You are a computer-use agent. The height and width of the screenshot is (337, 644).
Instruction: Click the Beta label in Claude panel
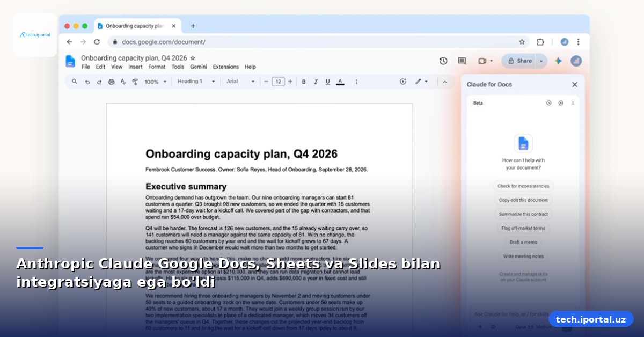(x=478, y=103)
